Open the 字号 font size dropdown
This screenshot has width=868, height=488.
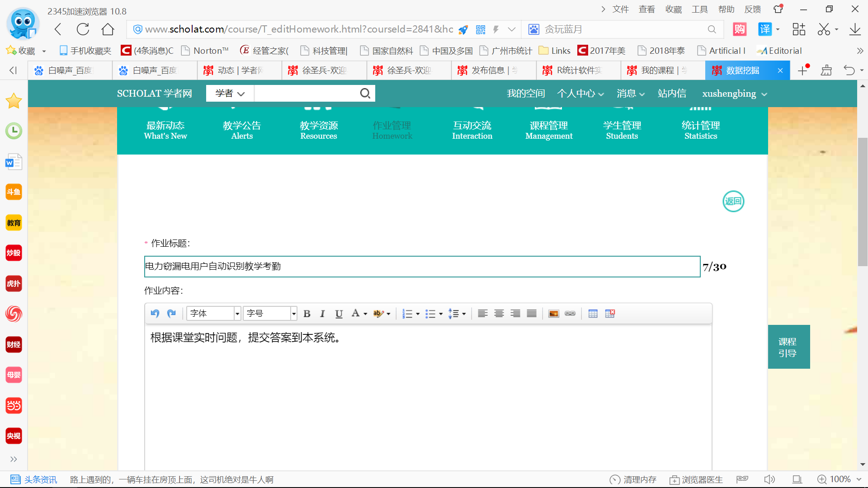[x=293, y=314]
